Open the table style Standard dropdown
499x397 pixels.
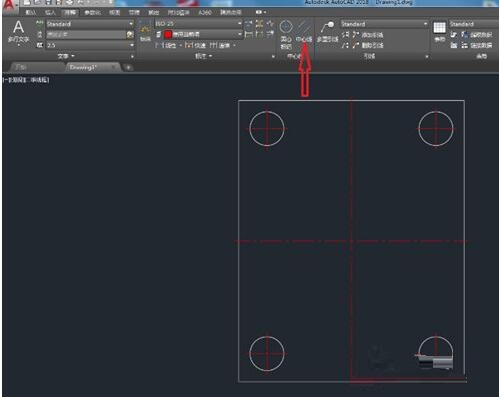(474, 24)
